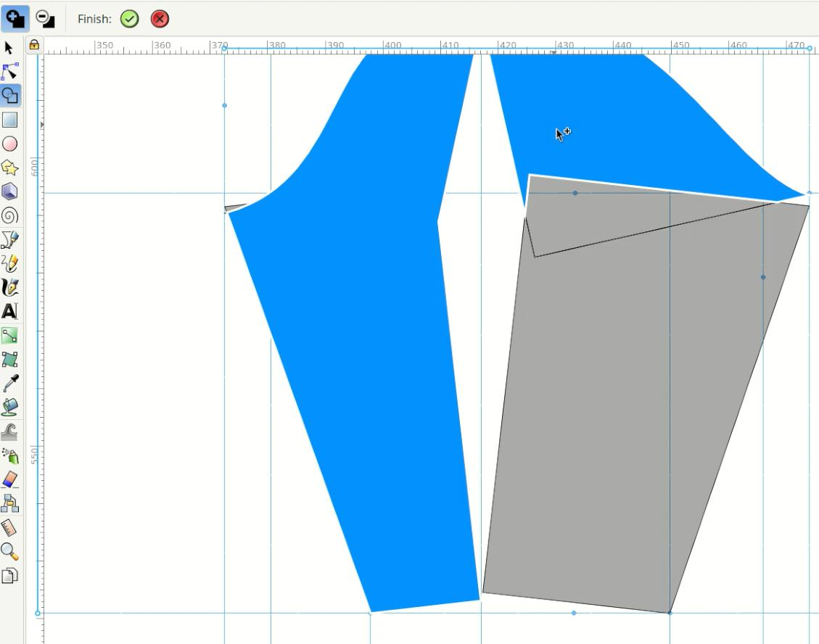
Task: Enable Subtract mode for shape building
Action: tap(45, 19)
